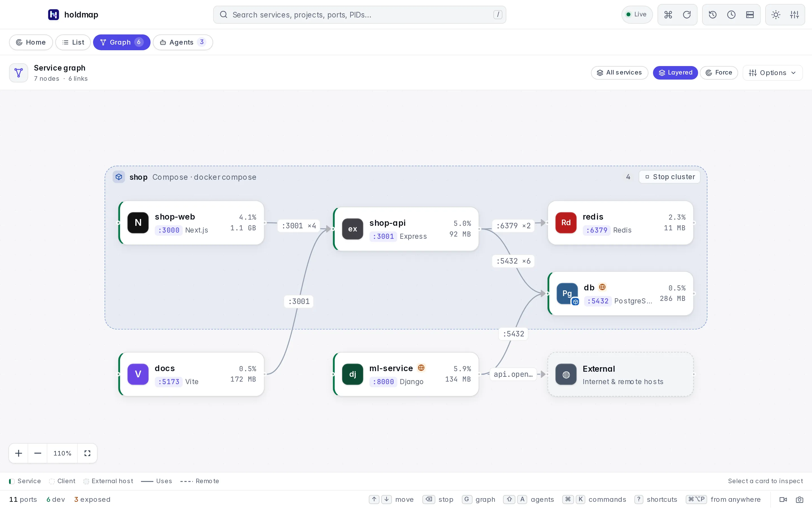The width and height of the screenshot is (812, 508).
Task: Click the exposed globe icon next to ml-service
Action: tap(421, 368)
